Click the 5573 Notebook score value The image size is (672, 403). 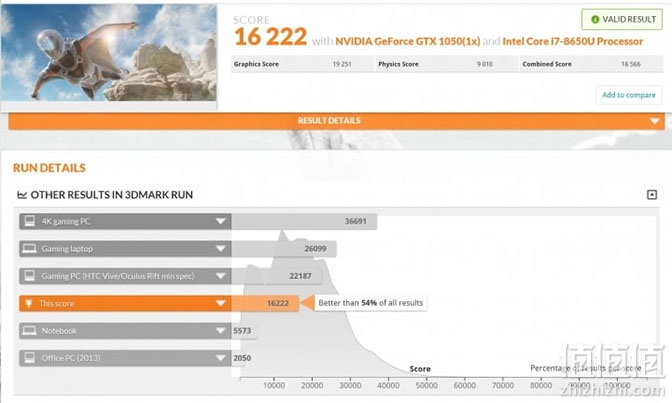242,331
